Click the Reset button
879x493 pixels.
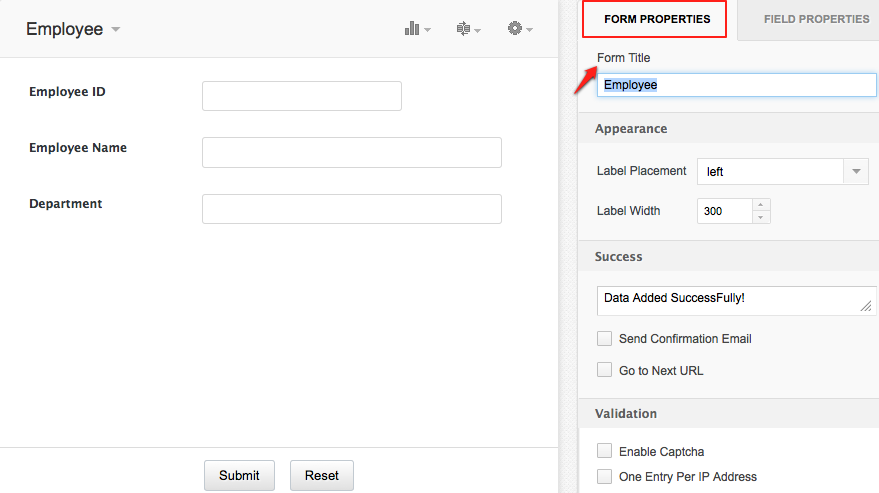point(321,475)
